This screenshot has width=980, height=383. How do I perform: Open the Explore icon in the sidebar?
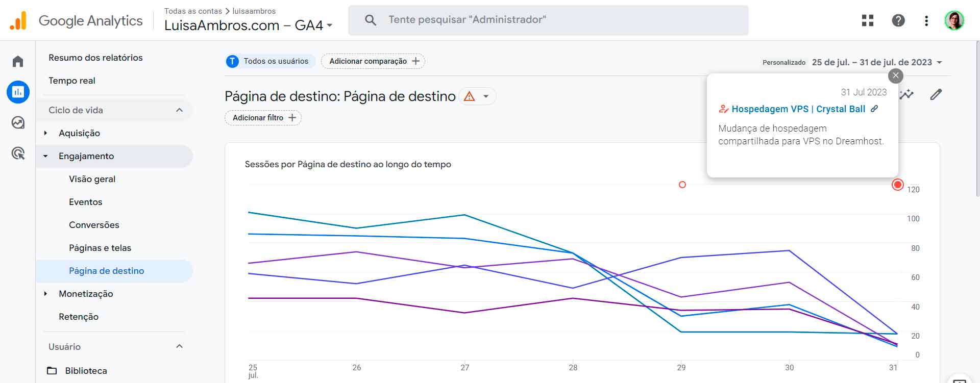click(17, 122)
